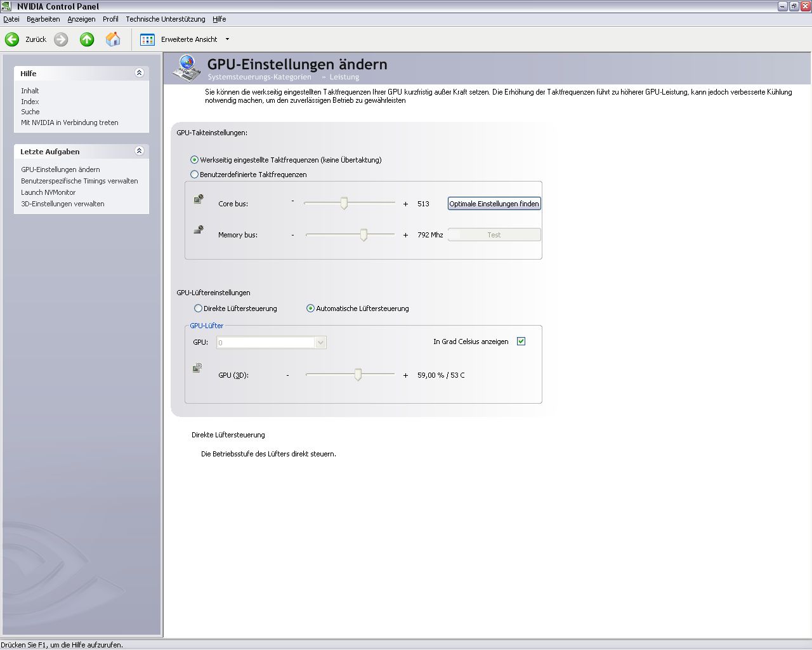This screenshot has height=650, width=812.
Task: Open the Bearbeiten menu
Action: [x=43, y=19]
